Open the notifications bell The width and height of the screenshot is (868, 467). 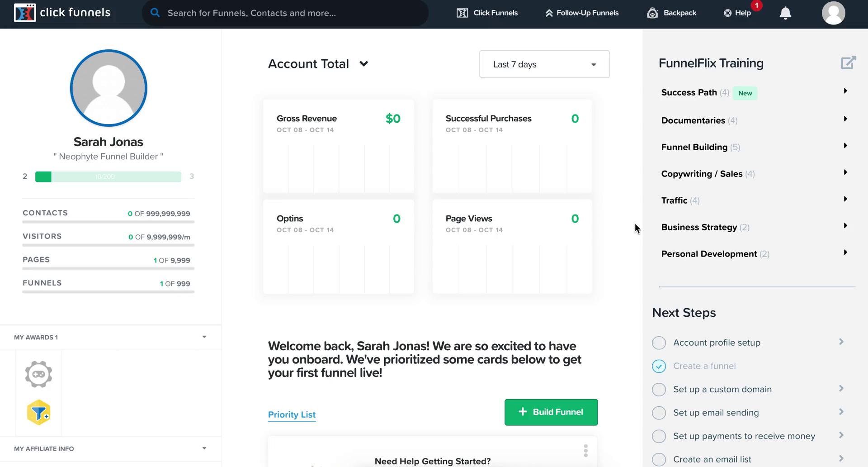pyautogui.click(x=785, y=13)
